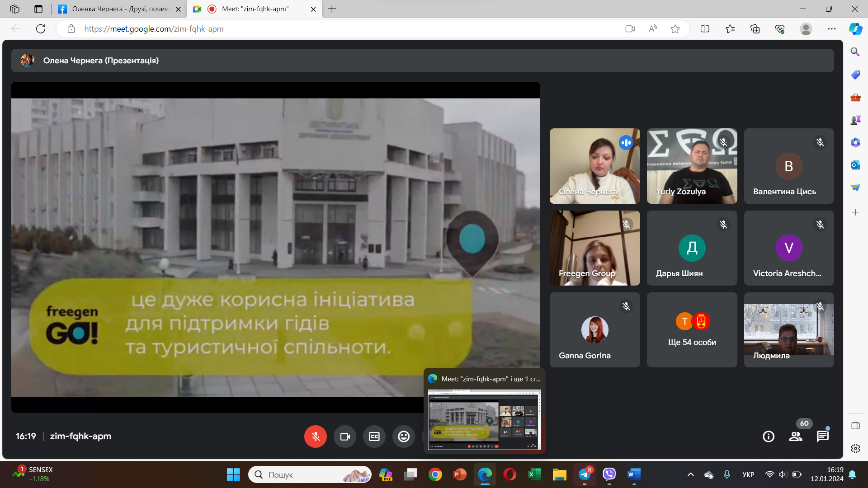Show the participants list with the people icon
The image size is (868, 488).
click(x=796, y=436)
